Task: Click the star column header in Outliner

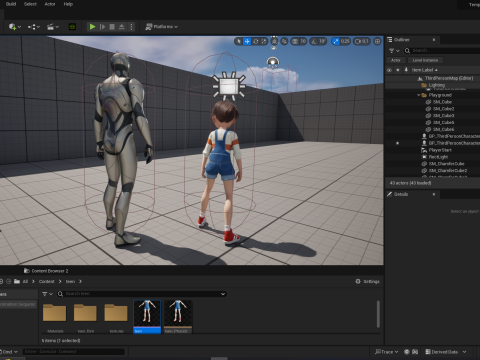Action: click(397, 70)
